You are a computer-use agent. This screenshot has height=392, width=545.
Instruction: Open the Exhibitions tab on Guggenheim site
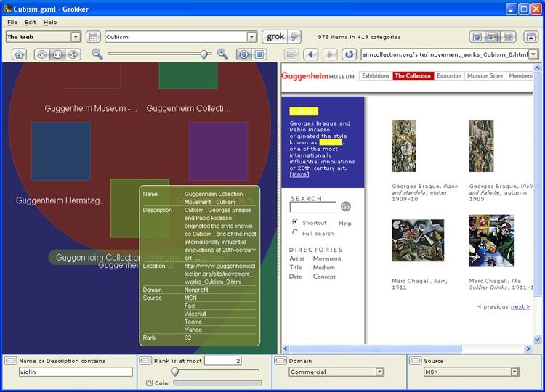coord(376,75)
